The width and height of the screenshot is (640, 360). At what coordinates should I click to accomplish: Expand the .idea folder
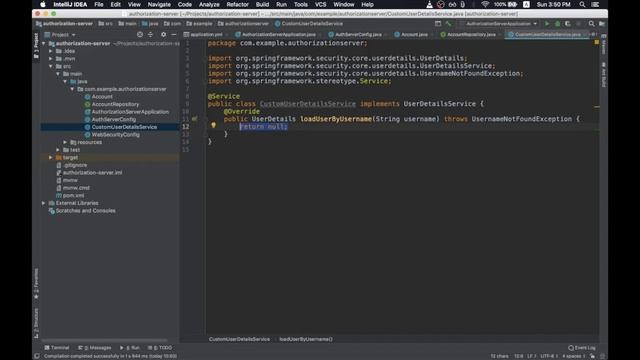click(51, 51)
